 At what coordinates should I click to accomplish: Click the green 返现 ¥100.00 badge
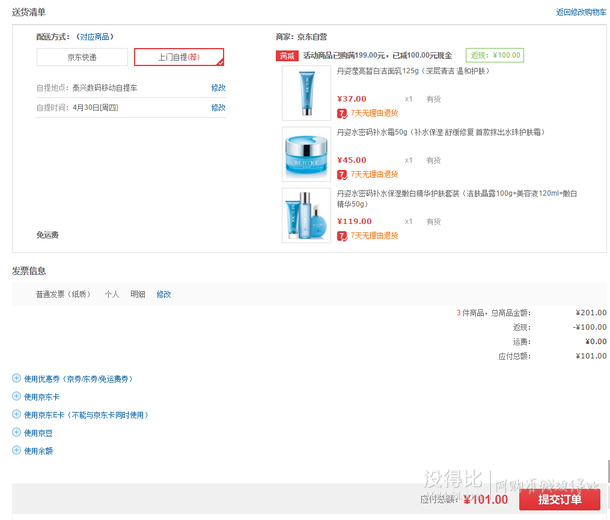495,55
